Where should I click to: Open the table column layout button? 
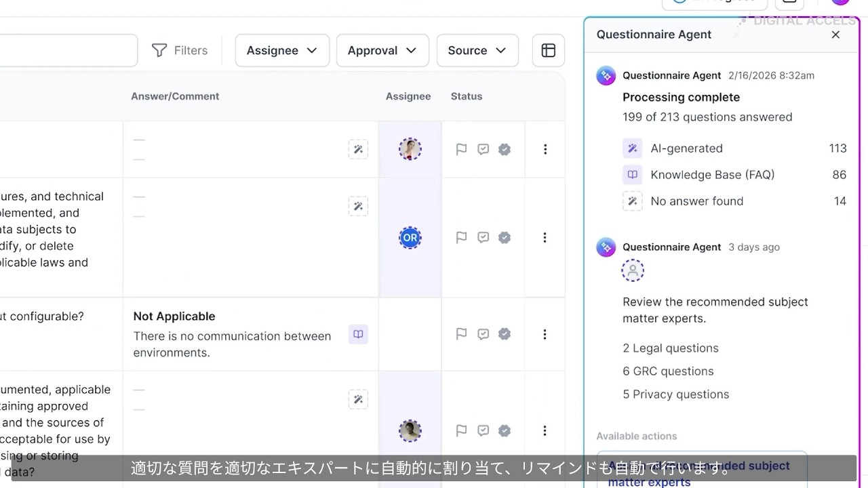click(549, 51)
